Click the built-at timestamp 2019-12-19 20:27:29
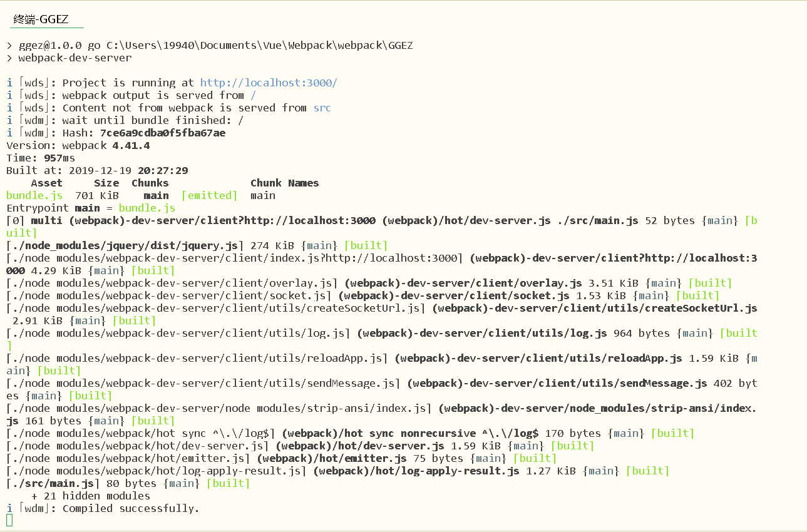Image resolution: width=807 pixels, height=532 pixels. click(128, 170)
